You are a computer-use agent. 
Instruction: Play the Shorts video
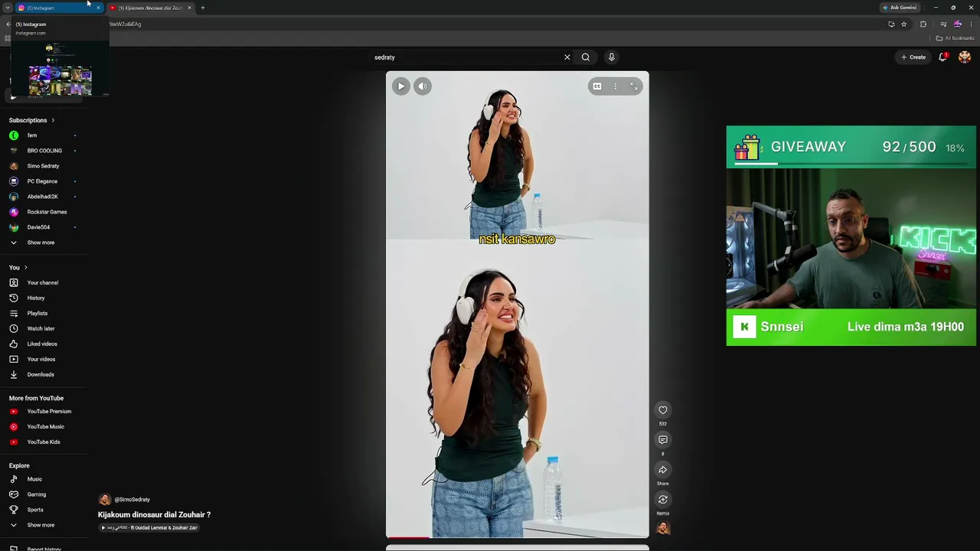coord(401,86)
